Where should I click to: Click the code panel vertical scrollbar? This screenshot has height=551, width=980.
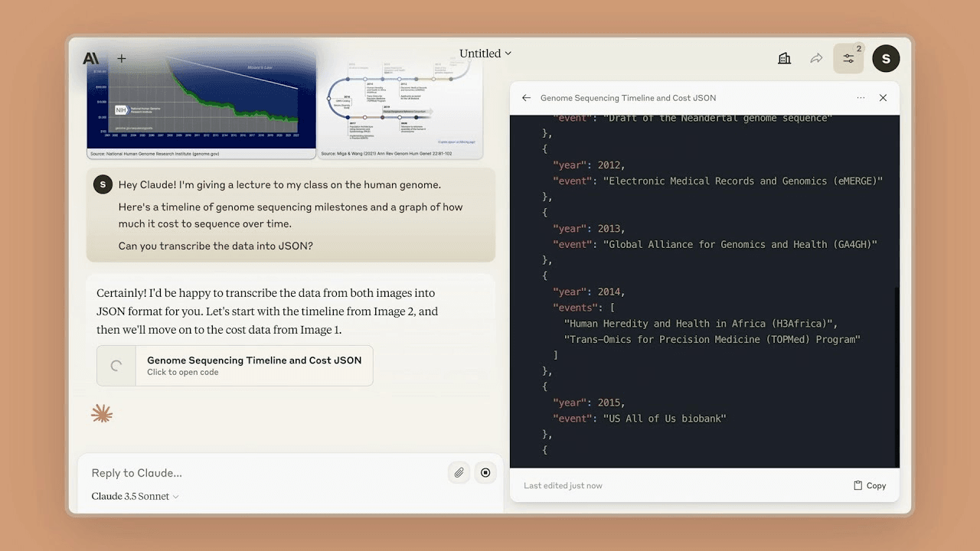[x=897, y=375]
